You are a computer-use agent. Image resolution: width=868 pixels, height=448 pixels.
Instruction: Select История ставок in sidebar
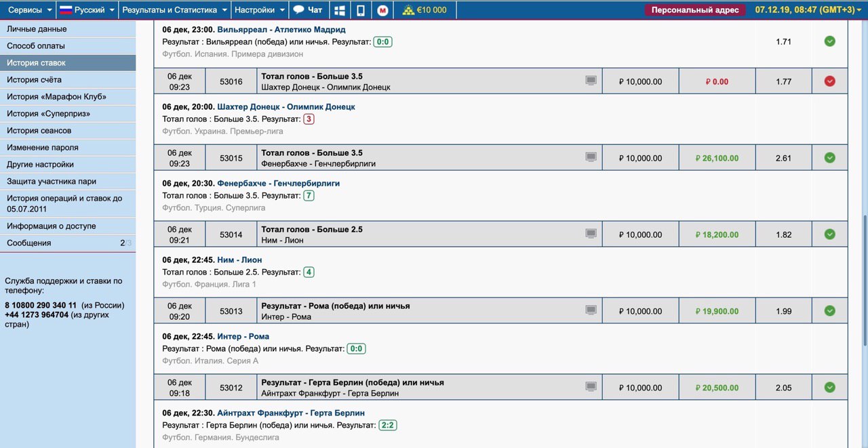click(x=68, y=63)
